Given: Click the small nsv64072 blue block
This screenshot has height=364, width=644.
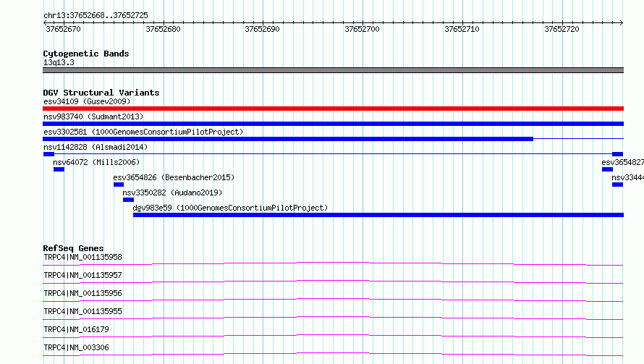Looking at the screenshot, I should tap(59, 169).
